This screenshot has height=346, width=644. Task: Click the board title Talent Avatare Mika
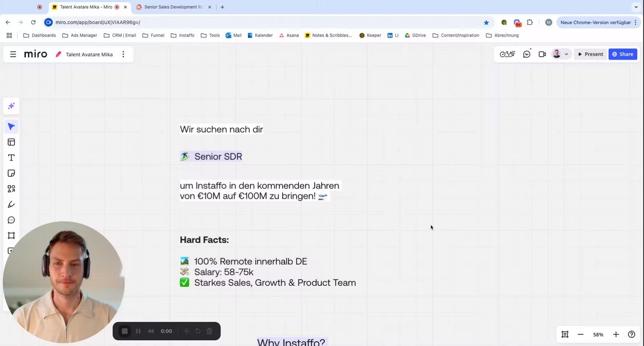89,54
